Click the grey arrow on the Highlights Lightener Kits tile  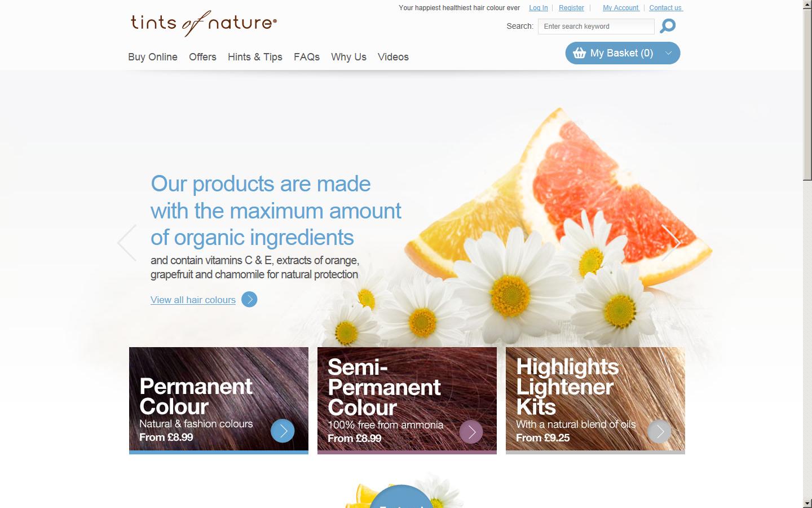click(659, 432)
